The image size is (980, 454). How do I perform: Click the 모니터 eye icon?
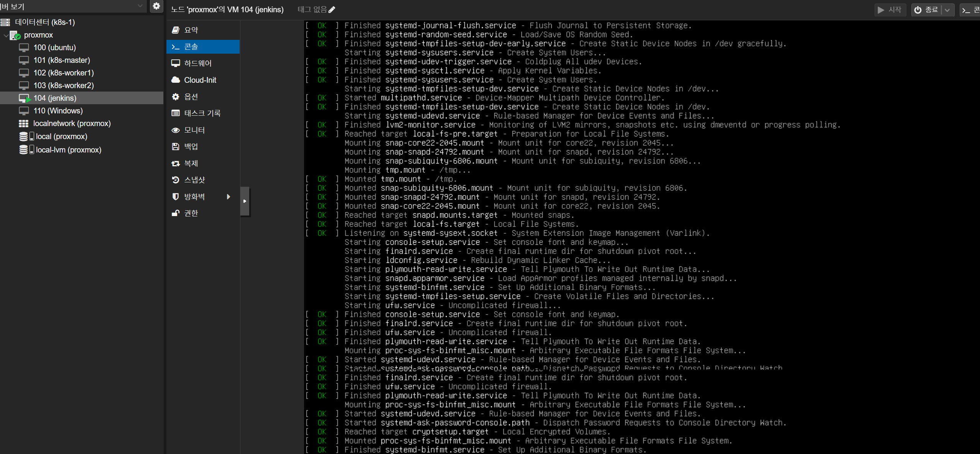click(176, 130)
